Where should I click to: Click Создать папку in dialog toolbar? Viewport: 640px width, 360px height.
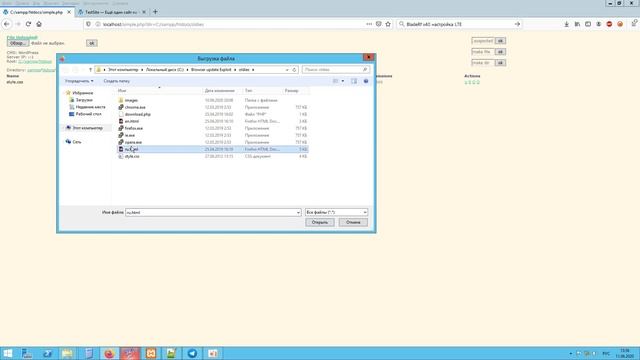(117, 81)
